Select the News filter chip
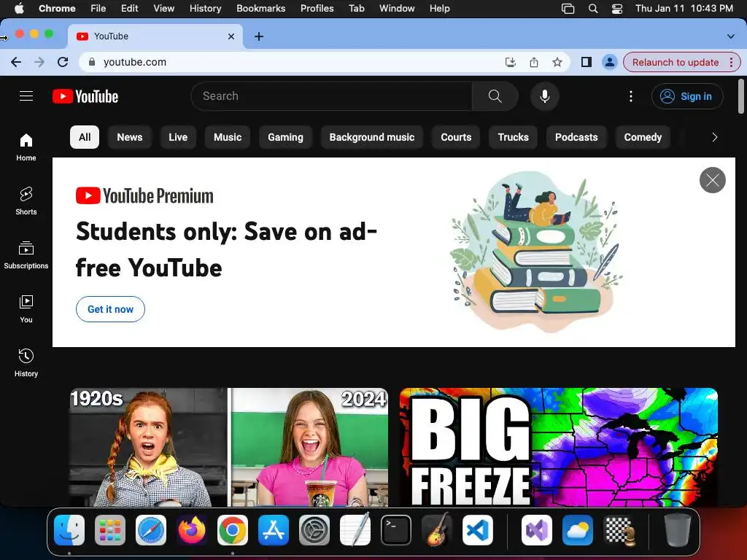Image resolution: width=747 pixels, height=560 pixels. [130, 137]
